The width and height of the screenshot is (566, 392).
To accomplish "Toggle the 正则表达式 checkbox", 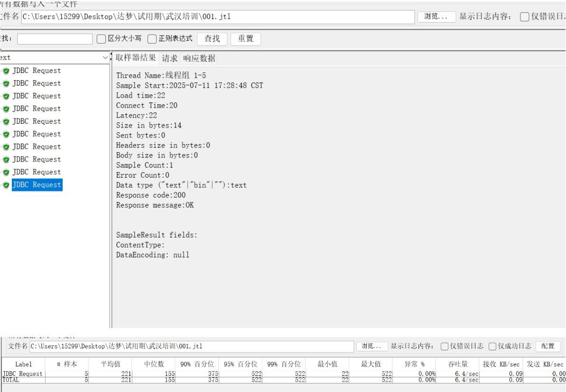I will coord(152,38).
